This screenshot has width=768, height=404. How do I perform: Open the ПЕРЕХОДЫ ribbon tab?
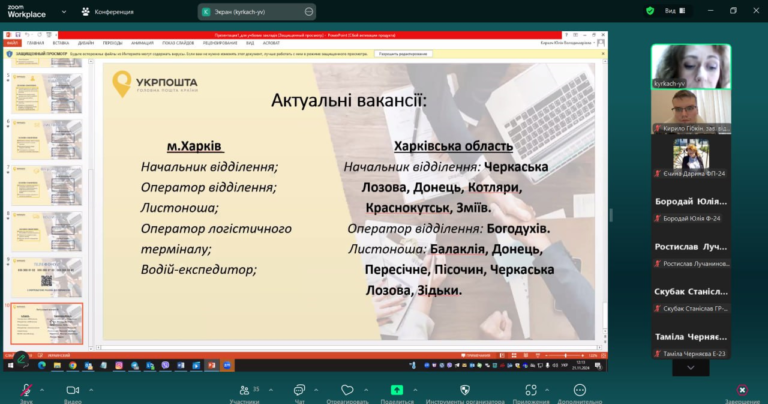tap(113, 43)
